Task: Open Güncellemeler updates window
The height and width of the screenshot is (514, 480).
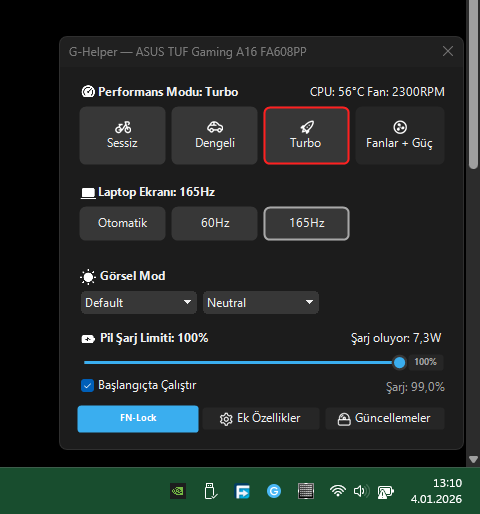Action: click(x=385, y=419)
